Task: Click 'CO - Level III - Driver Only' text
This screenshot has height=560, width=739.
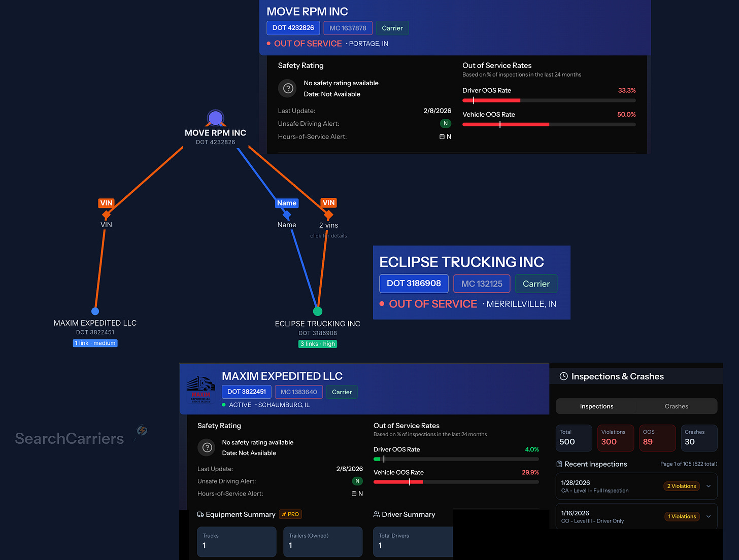Action: pos(592,521)
